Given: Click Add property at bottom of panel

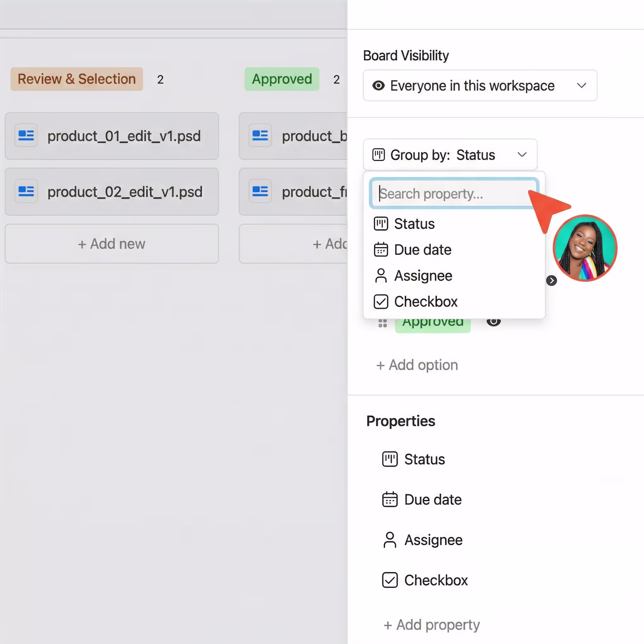Looking at the screenshot, I should pos(431,625).
